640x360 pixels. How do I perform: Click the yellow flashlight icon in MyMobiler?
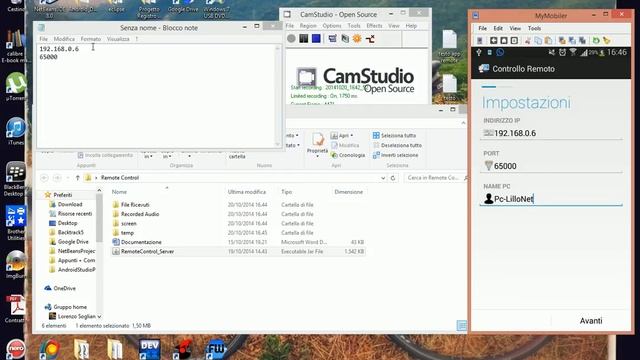tap(607, 40)
